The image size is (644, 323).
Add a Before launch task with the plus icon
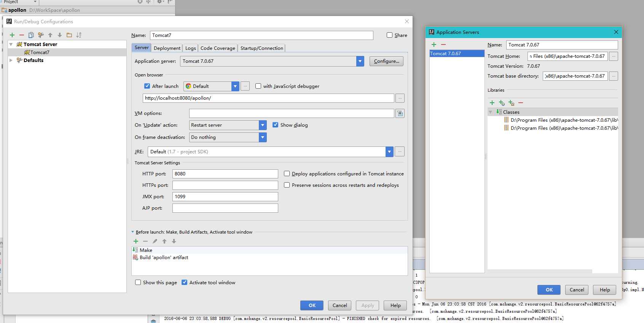(136, 241)
